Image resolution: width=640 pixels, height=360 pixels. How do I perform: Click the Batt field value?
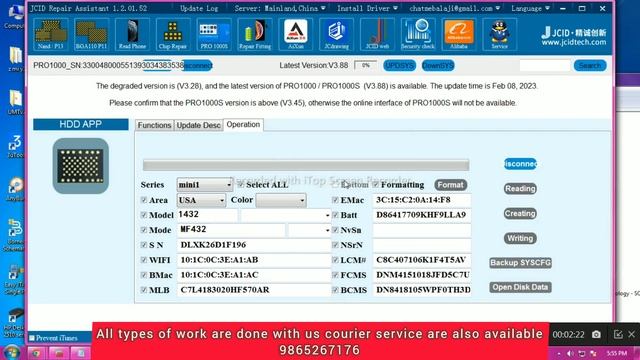coord(422,215)
